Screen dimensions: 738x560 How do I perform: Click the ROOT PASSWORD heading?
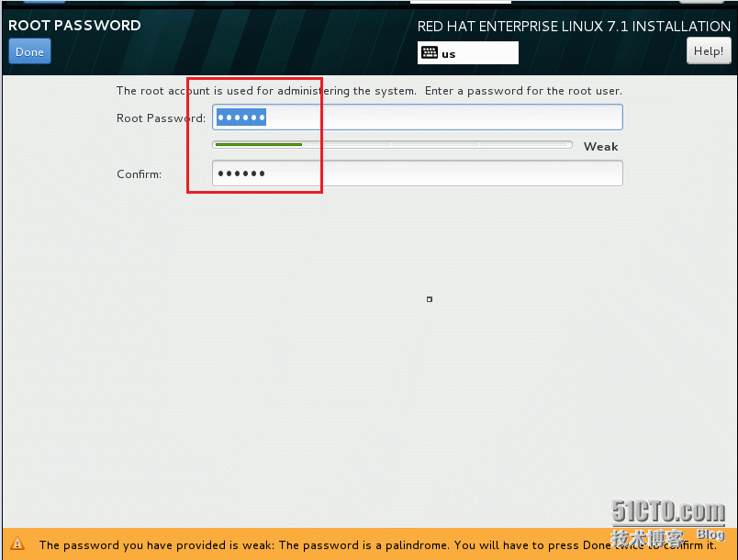coord(74,26)
